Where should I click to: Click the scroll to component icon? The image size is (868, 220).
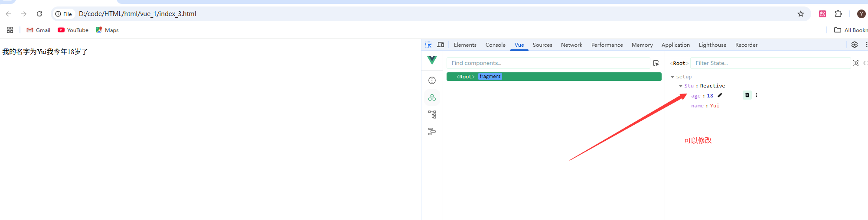tap(855, 63)
